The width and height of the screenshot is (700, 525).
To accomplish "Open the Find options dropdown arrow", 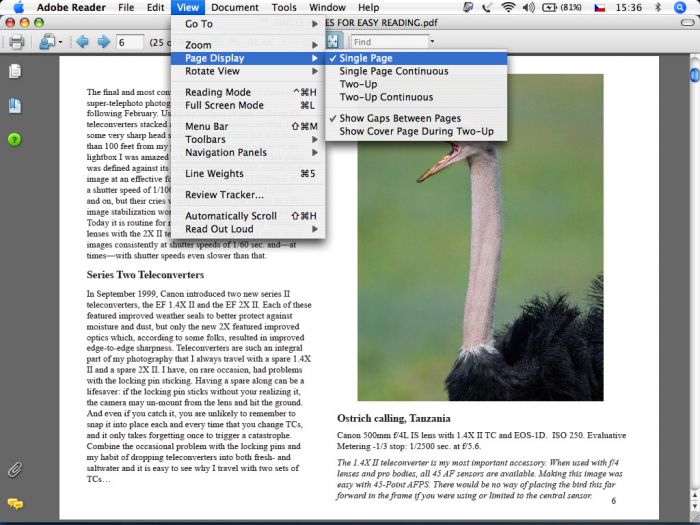I will pos(432,42).
